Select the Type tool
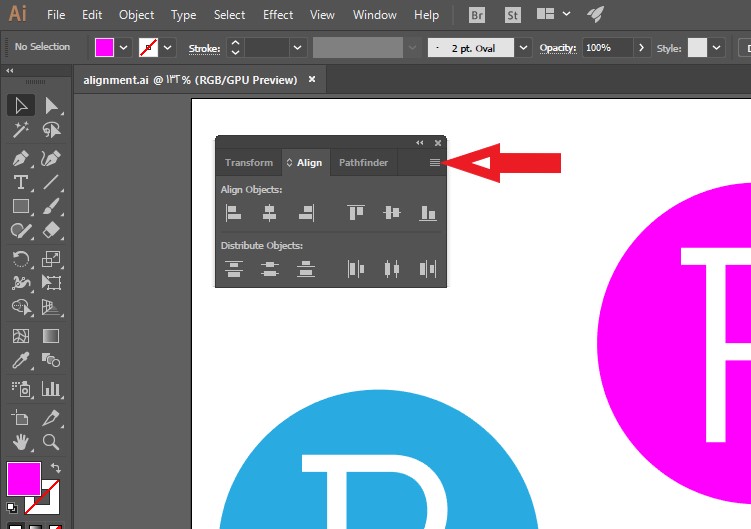Image resolution: width=751 pixels, height=529 pixels. tap(21, 182)
